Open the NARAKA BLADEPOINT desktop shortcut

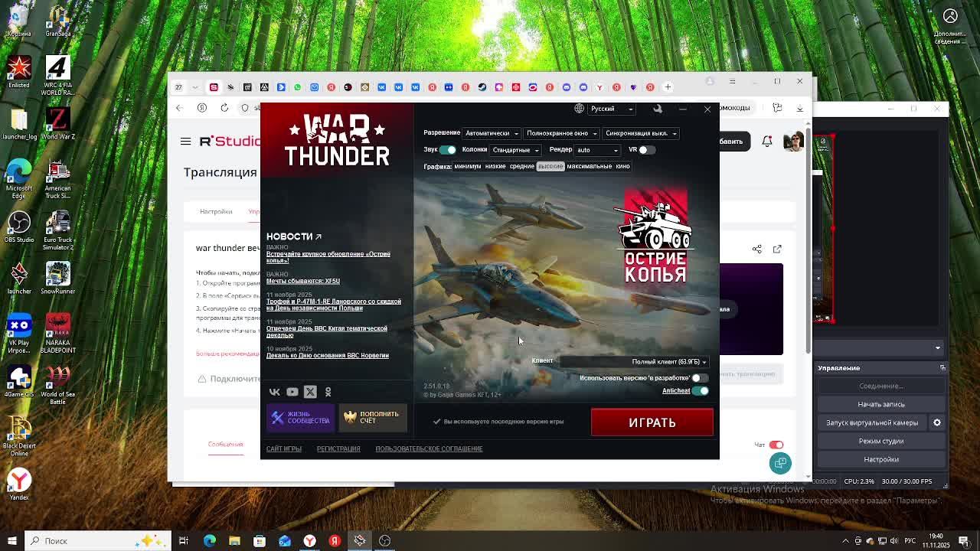point(57,332)
